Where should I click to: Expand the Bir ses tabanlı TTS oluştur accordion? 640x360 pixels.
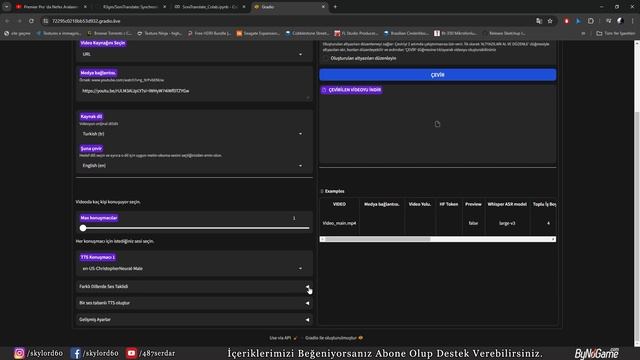click(194, 303)
